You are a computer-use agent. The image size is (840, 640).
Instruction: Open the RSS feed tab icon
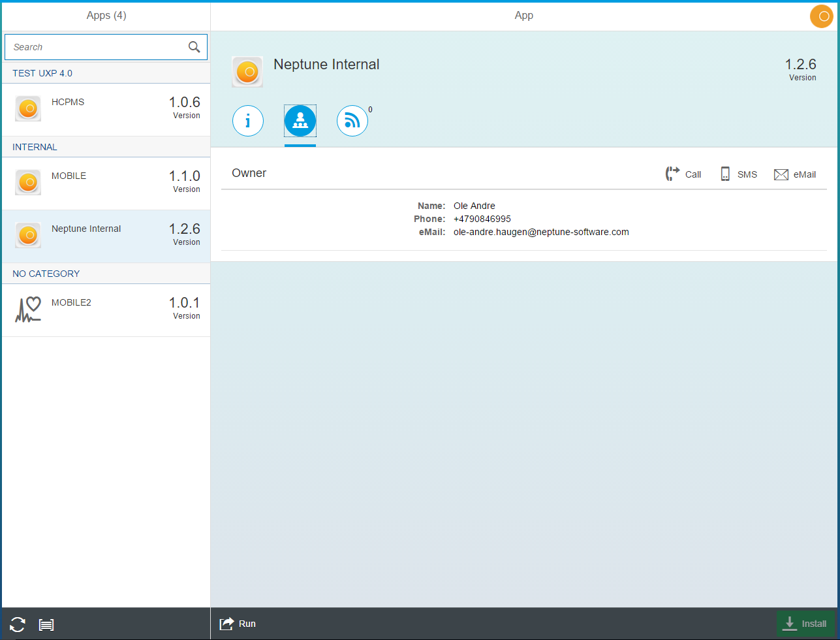click(x=352, y=121)
